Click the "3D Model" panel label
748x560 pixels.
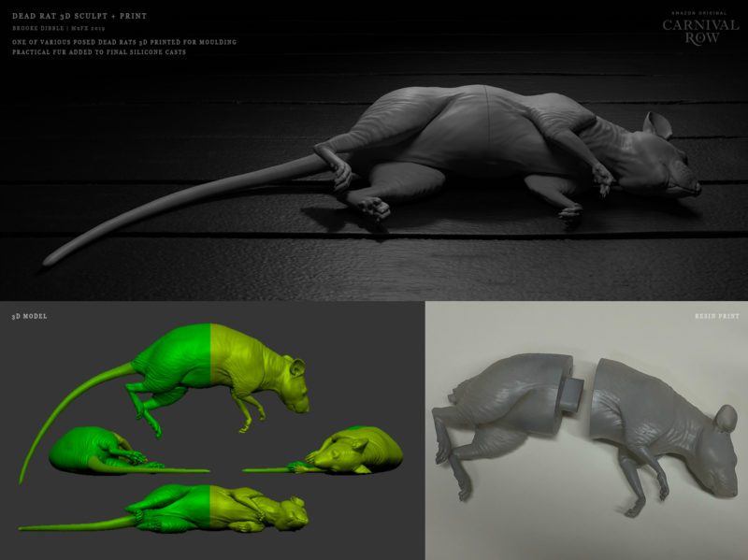coord(29,317)
